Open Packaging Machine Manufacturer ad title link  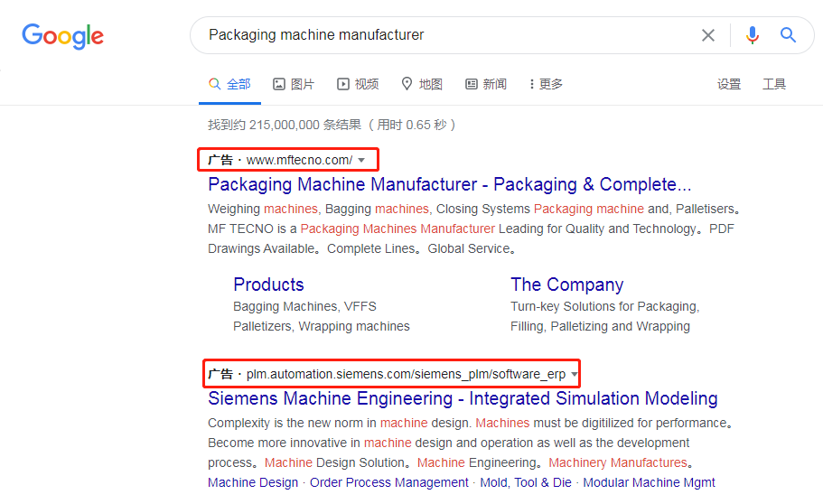click(450, 184)
